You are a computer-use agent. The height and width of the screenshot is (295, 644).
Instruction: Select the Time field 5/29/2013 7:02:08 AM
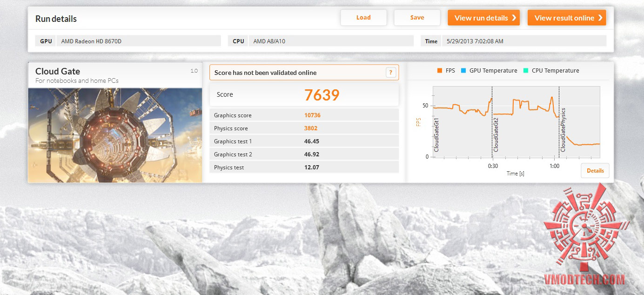523,41
